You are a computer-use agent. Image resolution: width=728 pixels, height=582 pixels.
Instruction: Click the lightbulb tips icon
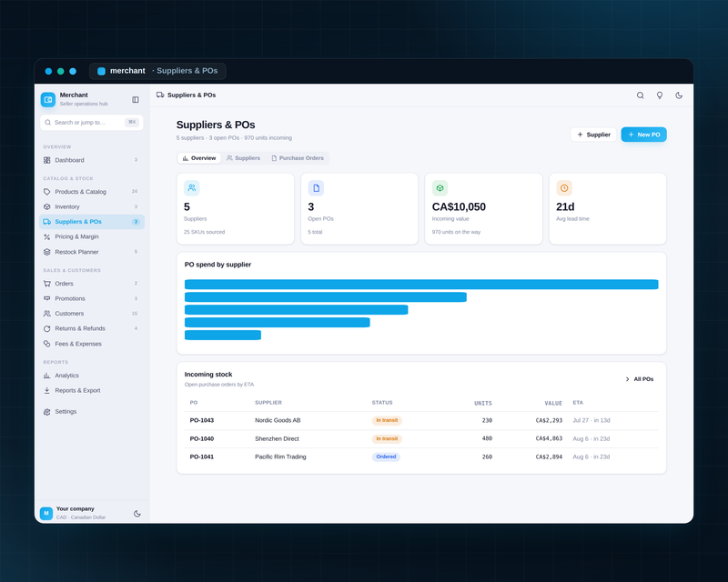659,95
